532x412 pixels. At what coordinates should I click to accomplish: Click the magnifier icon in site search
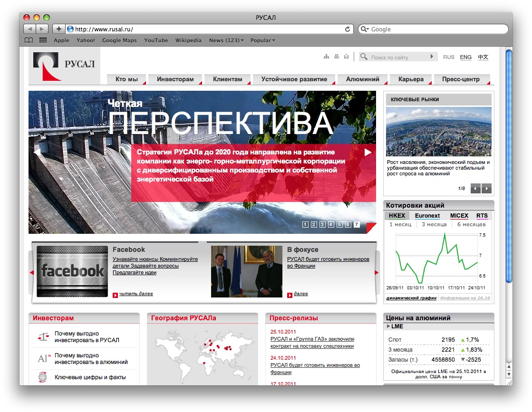click(x=364, y=57)
